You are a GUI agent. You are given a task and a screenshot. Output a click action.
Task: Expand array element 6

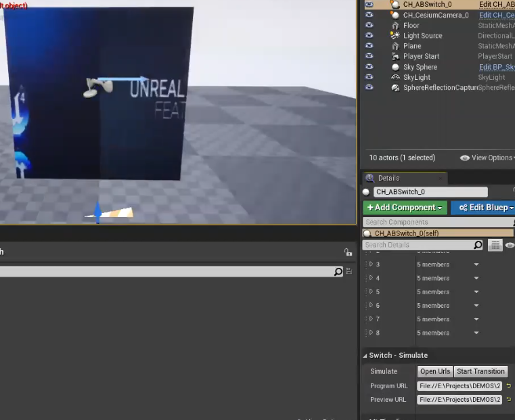pyautogui.click(x=371, y=305)
